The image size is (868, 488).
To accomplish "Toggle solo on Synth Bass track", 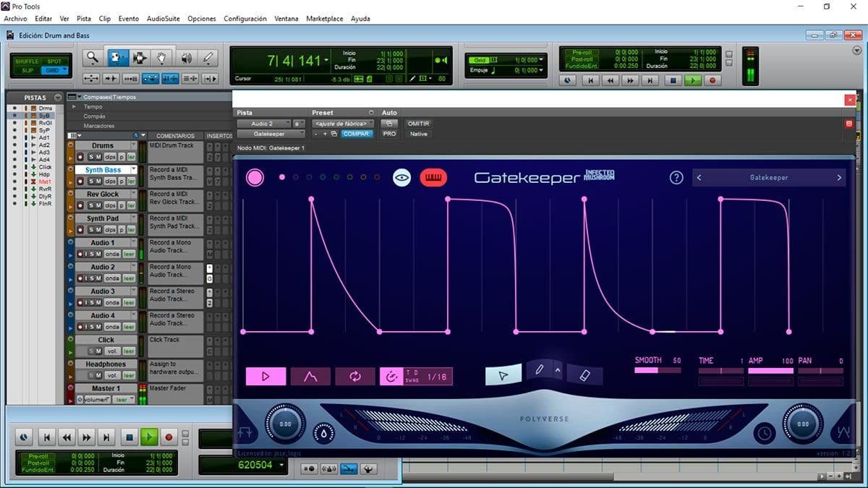I will click(x=91, y=181).
